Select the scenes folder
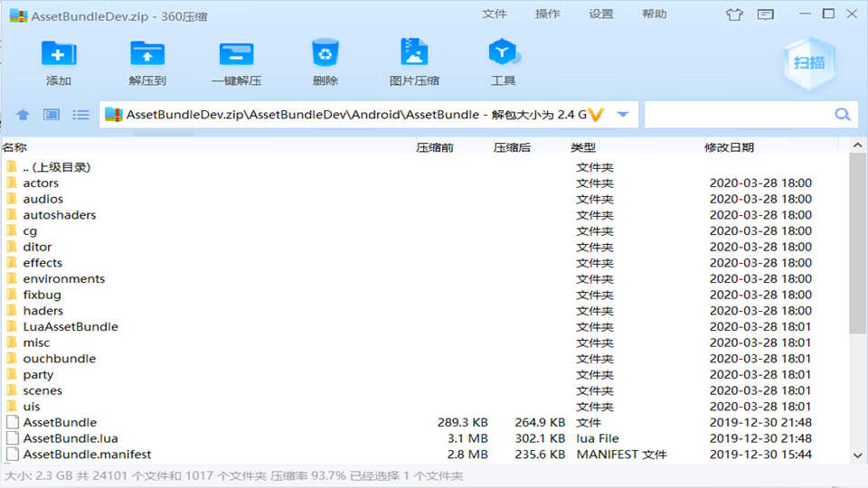The width and height of the screenshot is (868, 488). pos(42,390)
